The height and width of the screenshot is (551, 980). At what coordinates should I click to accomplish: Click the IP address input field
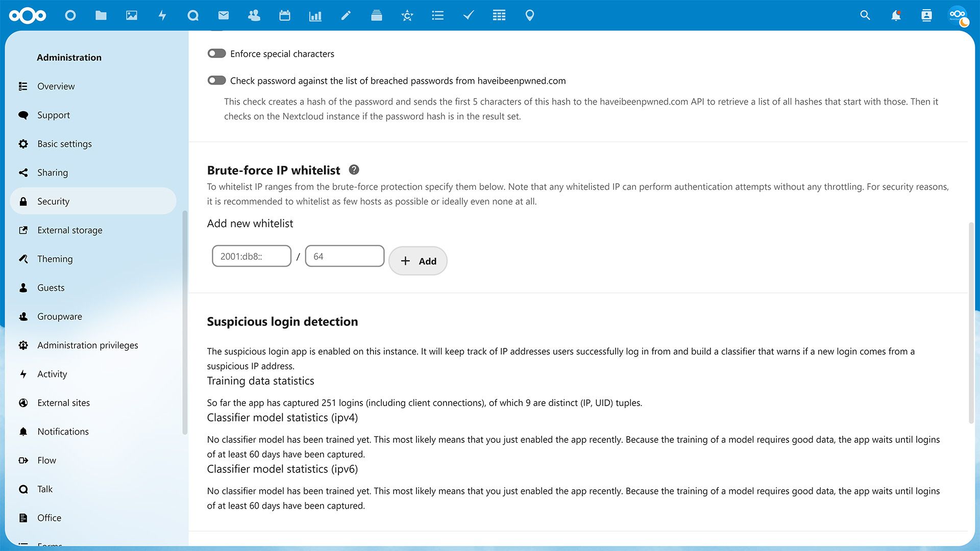251,256
